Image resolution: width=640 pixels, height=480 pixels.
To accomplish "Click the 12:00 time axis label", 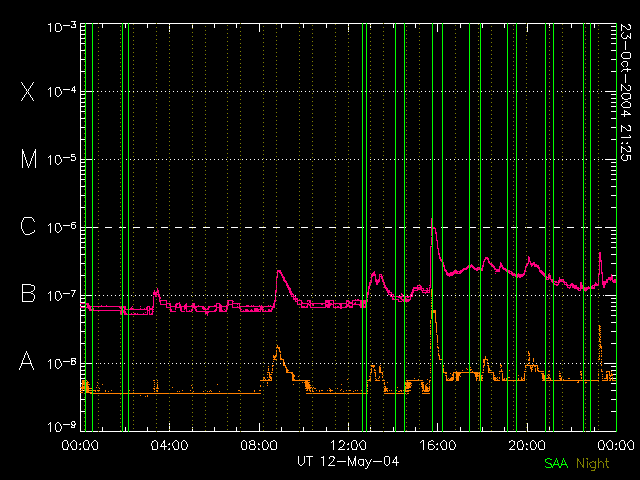I will 348,444.
